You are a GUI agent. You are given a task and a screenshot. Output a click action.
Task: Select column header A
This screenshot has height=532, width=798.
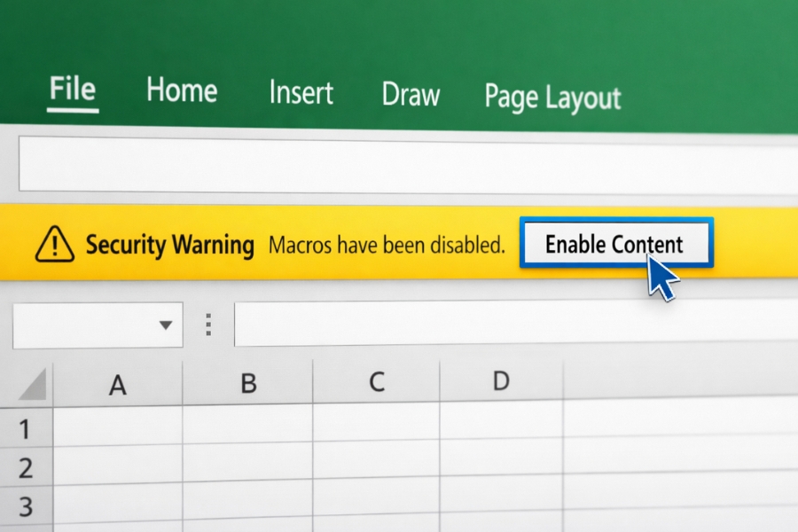click(119, 383)
